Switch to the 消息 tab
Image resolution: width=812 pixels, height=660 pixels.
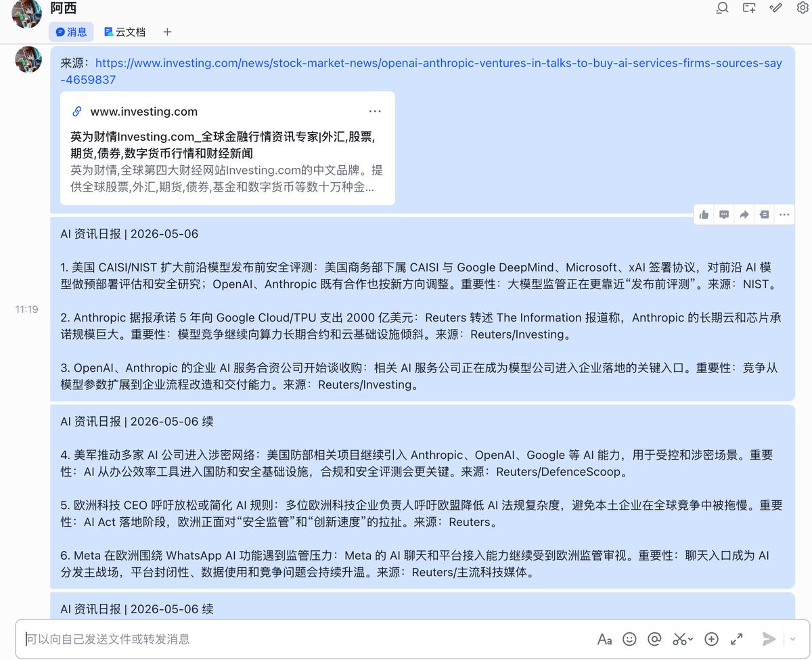pos(71,31)
